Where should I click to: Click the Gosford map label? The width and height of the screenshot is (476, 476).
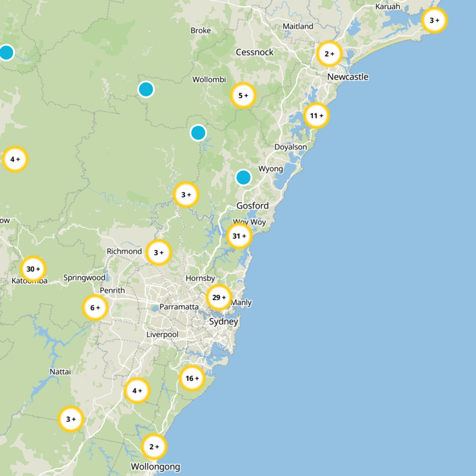tap(252, 206)
